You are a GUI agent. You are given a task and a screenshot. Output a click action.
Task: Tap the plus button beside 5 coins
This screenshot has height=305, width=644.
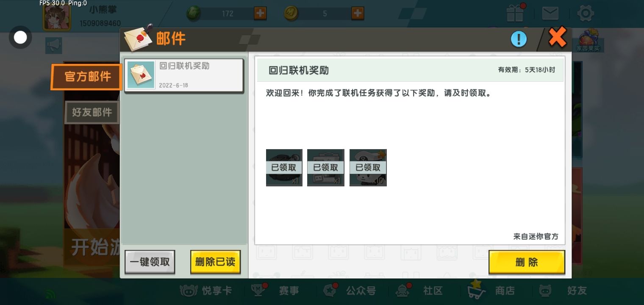[x=358, y=14]
